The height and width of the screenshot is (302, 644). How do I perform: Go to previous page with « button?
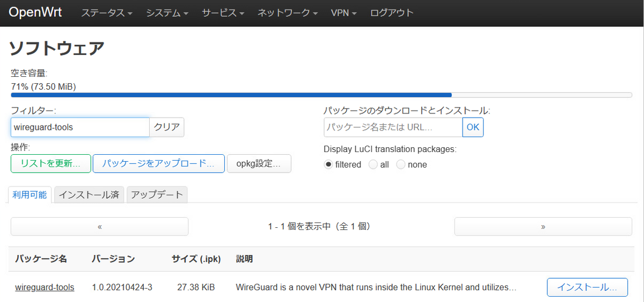pos(100,227)
